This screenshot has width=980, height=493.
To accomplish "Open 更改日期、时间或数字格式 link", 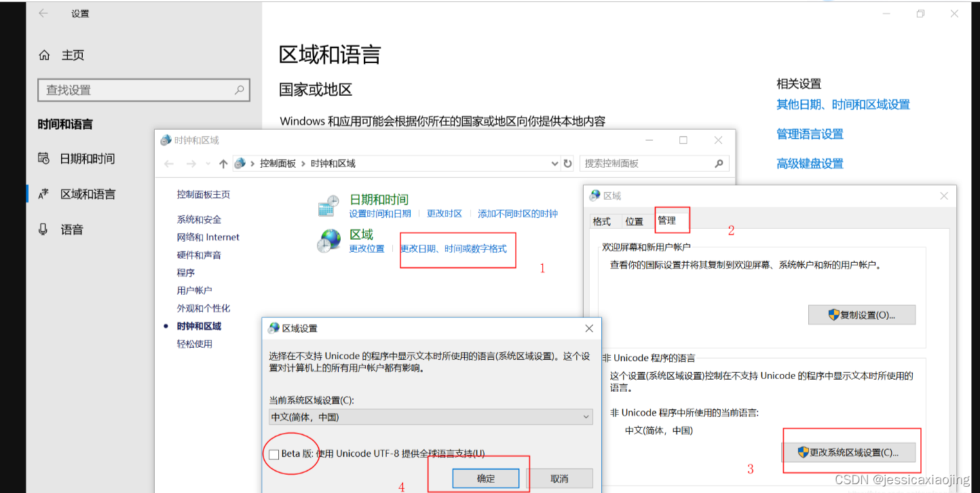I will (453, 249).
